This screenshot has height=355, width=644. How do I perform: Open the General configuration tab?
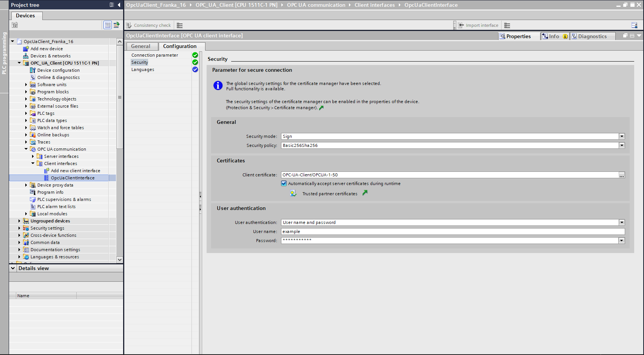142,46
